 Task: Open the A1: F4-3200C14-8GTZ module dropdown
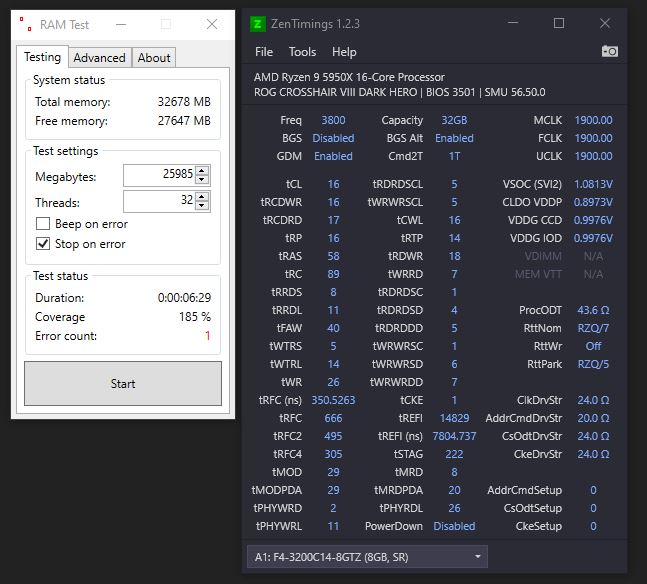(x=367, y=557)
